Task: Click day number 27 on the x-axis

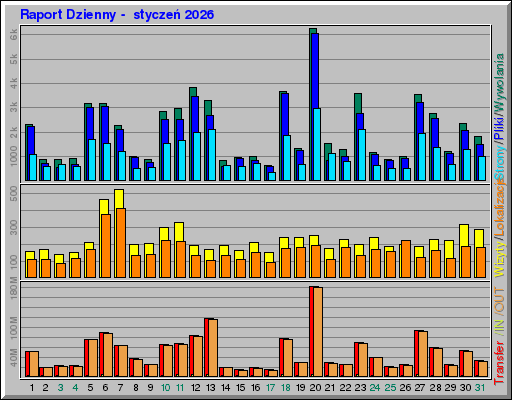Action: pyautogui.click(x=420, y=388)
